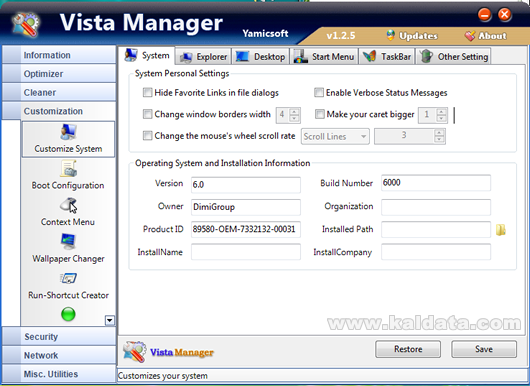The height and width of the screenshot is (386, 530).
Task: Tick Change window borders width checkbox
Action: [x=147, y=114]
